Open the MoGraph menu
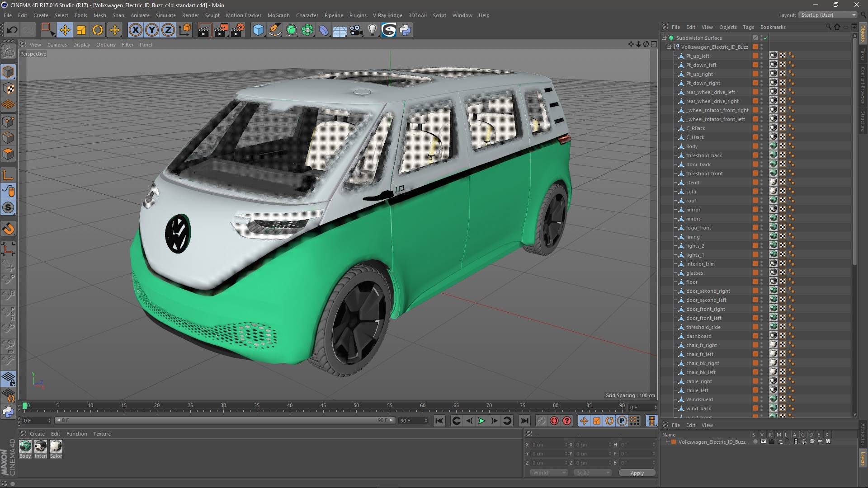 [278, 15]
